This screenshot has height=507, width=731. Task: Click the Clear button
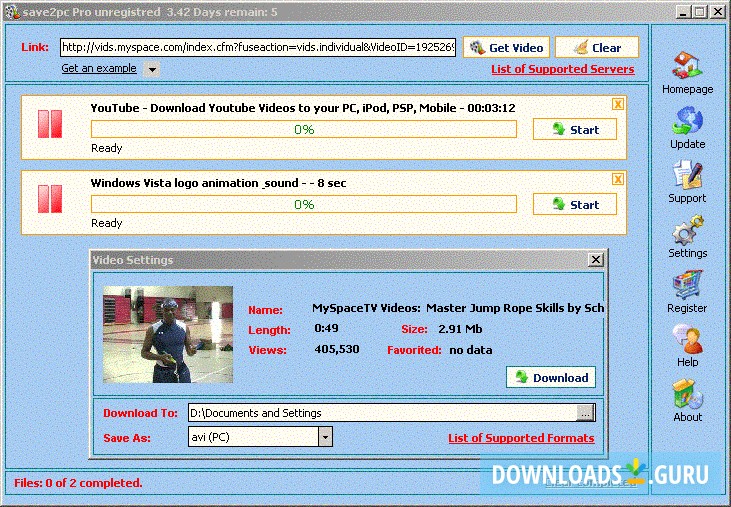pos(597,48)
